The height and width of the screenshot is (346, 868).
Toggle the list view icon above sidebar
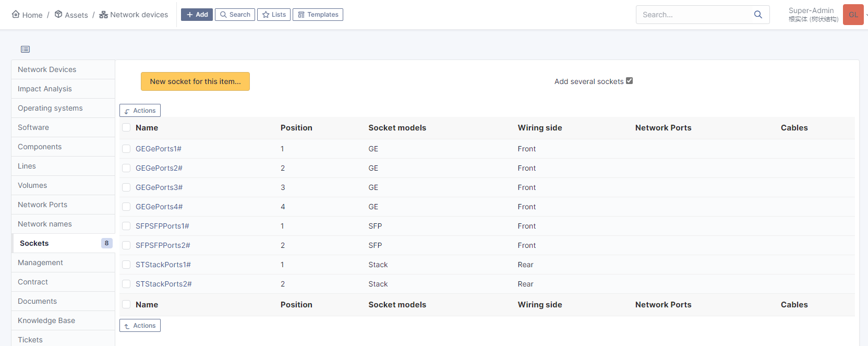(26, 49)
